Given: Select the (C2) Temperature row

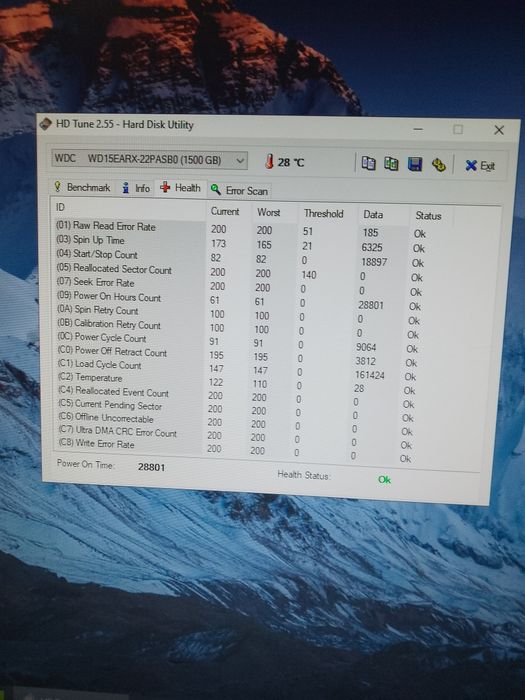Looking at the screenshot, I should 237,382.
